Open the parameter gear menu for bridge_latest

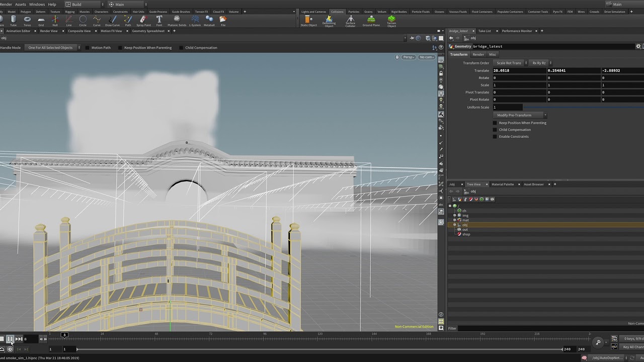click(638, 46)
